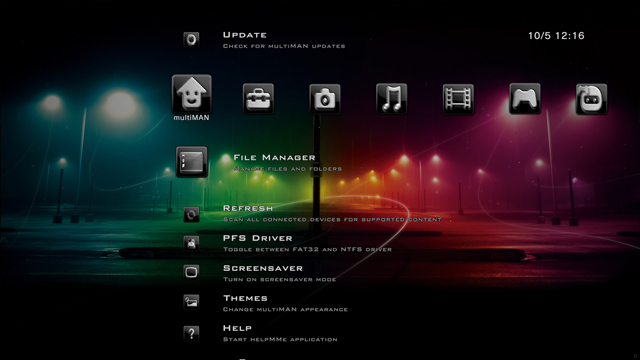Open the Photo camera category icon
This screenshot has height=360, width=640.
coord(325,99)
